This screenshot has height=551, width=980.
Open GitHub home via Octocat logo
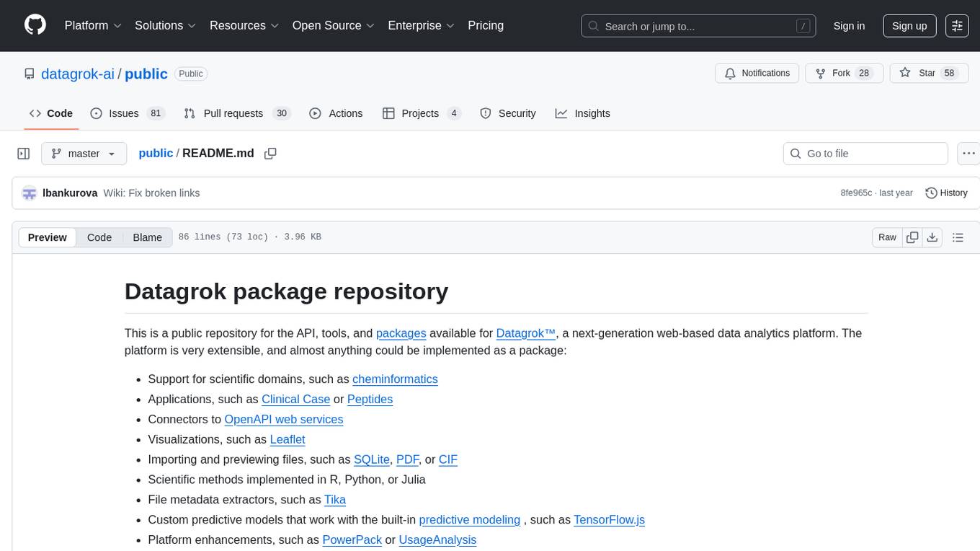click(x=35, y=25)
